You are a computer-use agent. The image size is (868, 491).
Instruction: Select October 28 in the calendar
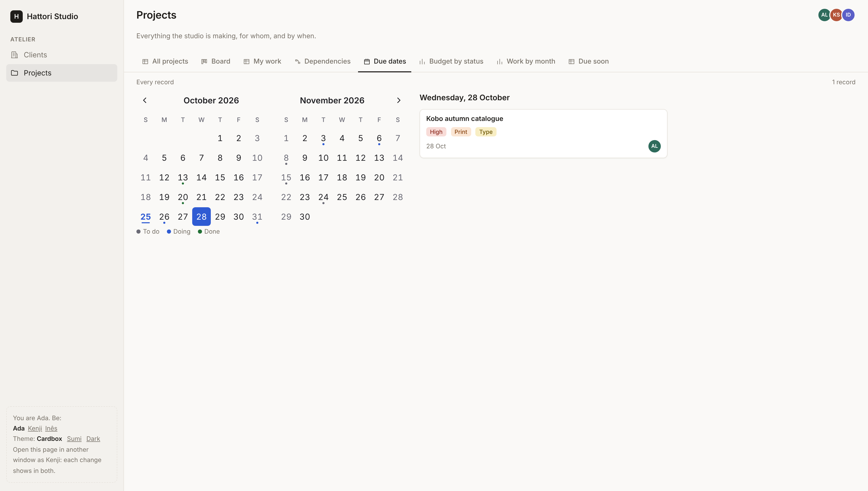[202, 217]
